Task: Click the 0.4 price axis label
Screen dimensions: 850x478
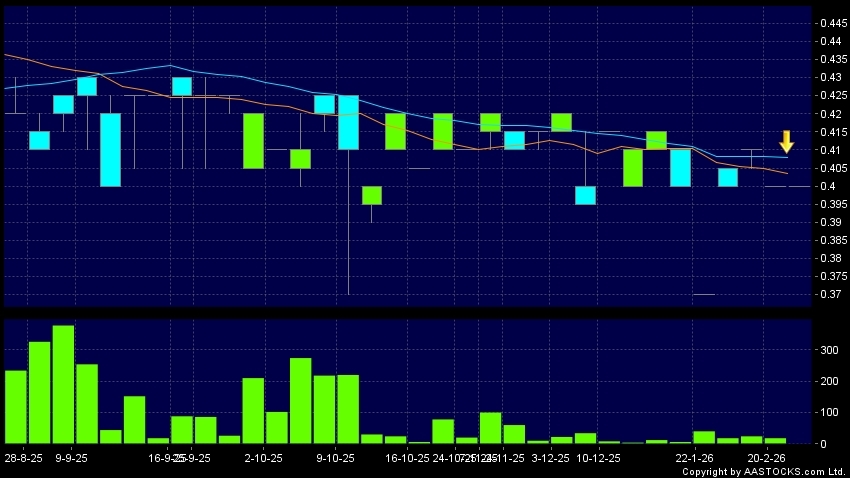Action: click(825, 186)
